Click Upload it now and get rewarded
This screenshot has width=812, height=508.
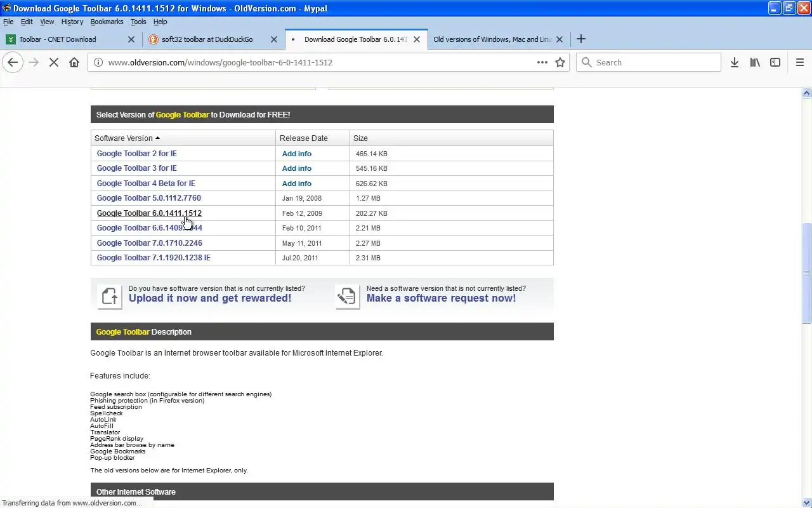210,298
